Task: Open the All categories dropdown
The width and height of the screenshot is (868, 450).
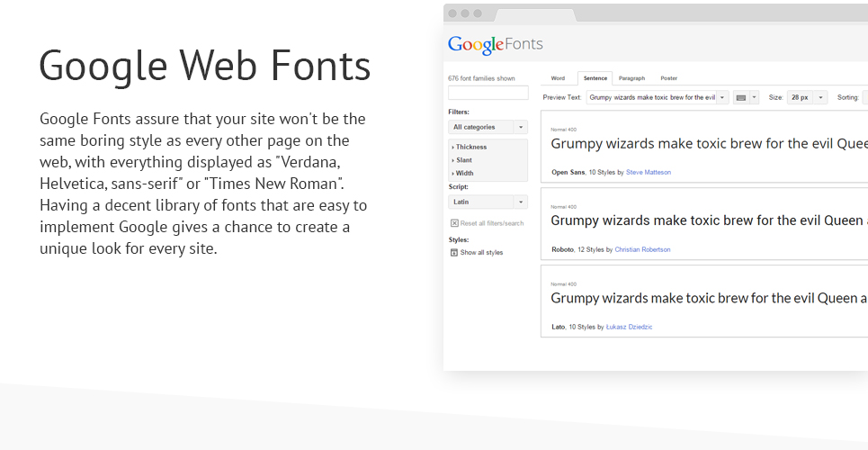Action: pyautogui.click(x=488, y=128)
